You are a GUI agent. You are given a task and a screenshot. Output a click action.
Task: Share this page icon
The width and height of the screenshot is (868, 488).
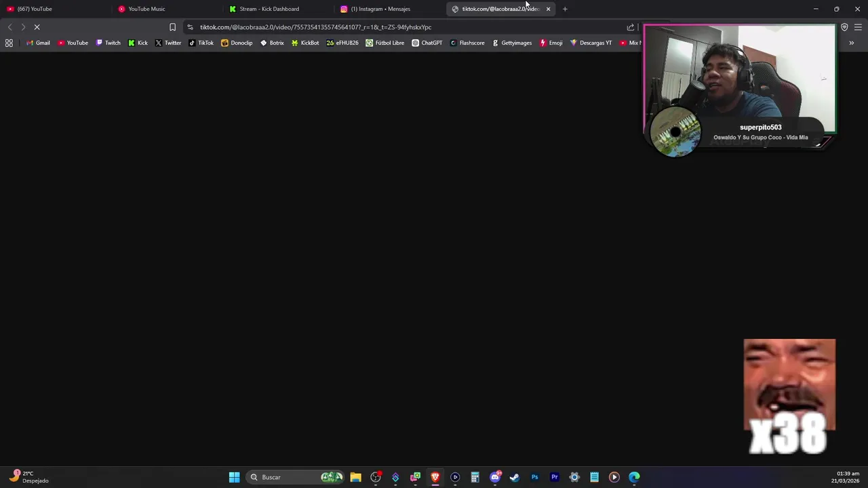click(x=631, y=27)
